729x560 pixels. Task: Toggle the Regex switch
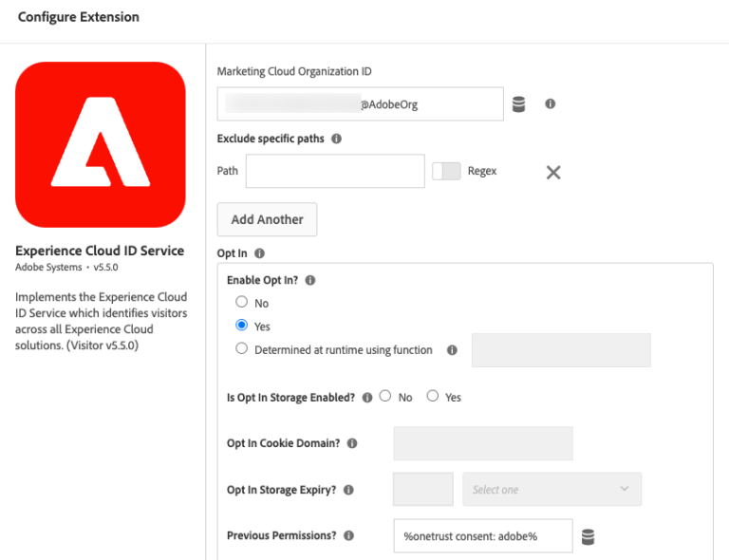[446, 171]
